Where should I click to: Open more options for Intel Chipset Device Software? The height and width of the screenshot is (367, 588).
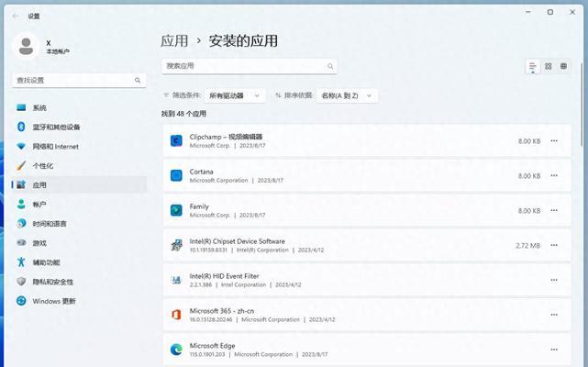554,245
